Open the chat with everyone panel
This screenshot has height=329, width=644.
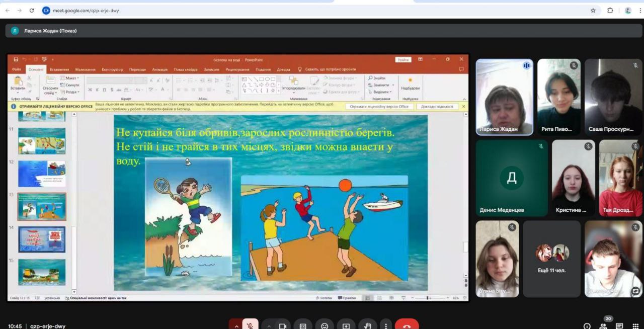620,326
